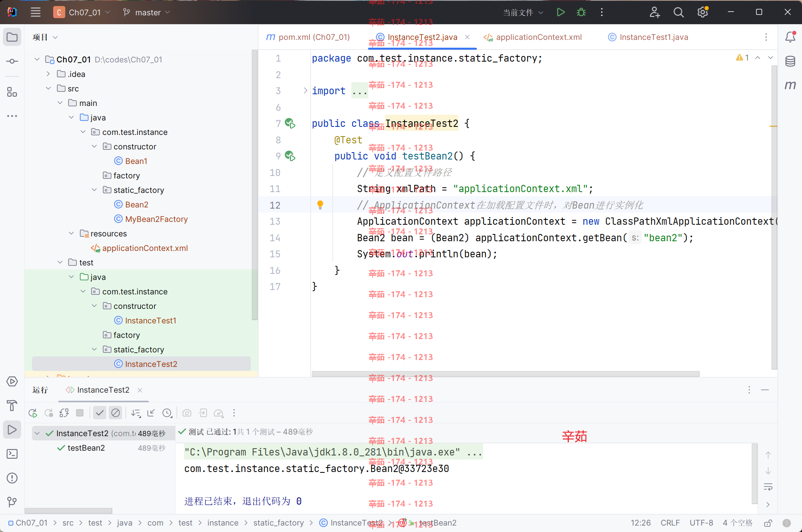Open Search Everywhere magnifier

(678, 12)
